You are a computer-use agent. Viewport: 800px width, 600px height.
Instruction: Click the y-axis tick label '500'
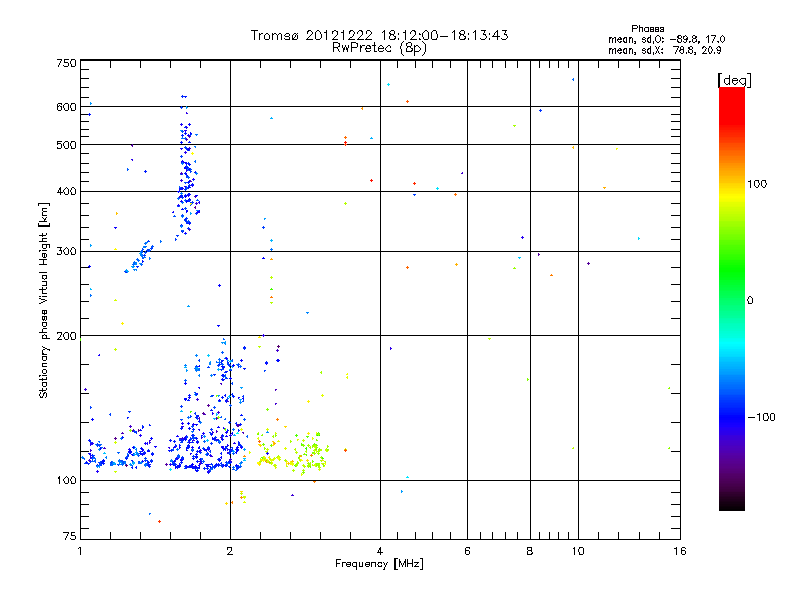coord(66,145)
